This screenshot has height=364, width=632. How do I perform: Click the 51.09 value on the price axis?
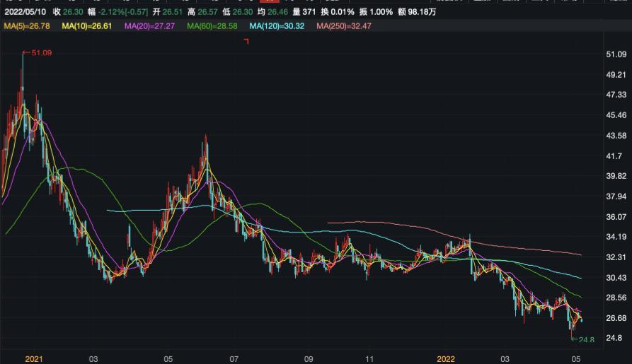617,54
